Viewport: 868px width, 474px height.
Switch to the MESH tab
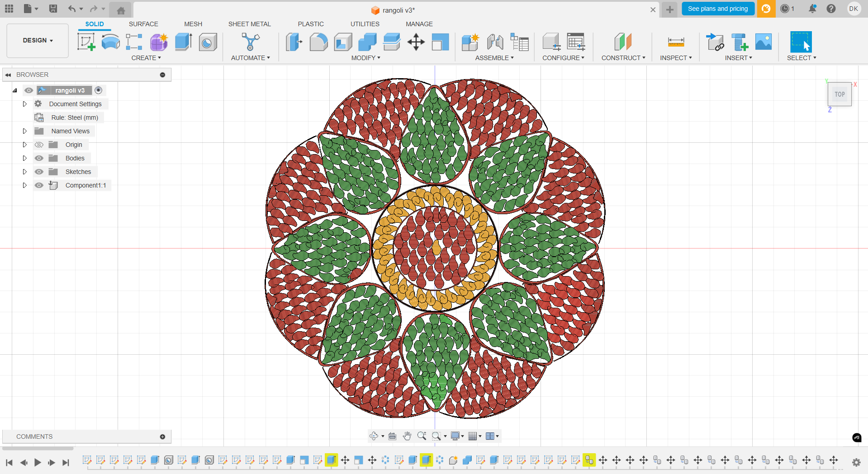pyautogui.click(x=193, y=24)
